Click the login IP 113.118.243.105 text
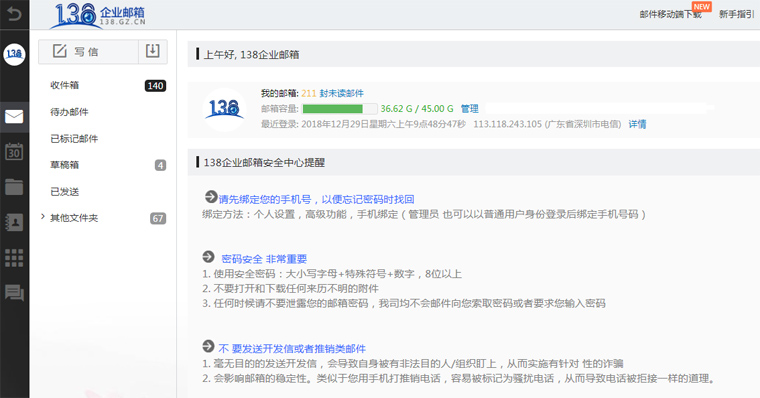Screen dimensions: 760x398 [x=507, y=124]
